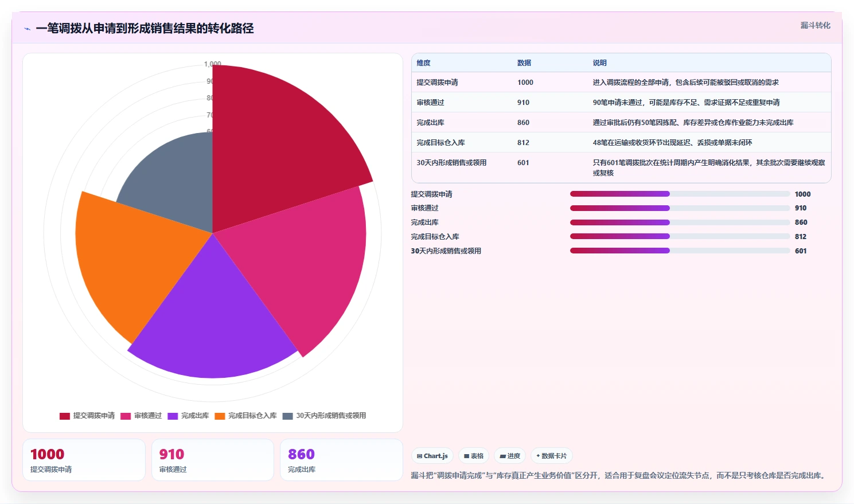Click the 910 审核通过 stat card

point(212,460)
